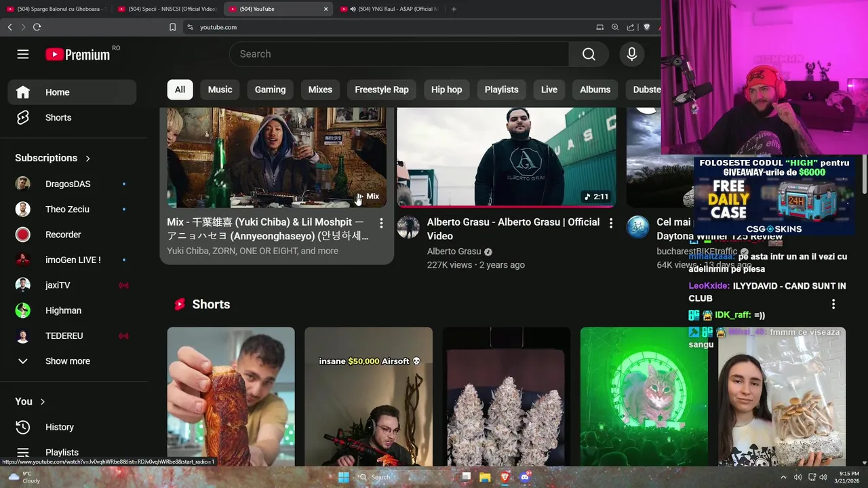Start voice search with the microphone

pos(632,54)
